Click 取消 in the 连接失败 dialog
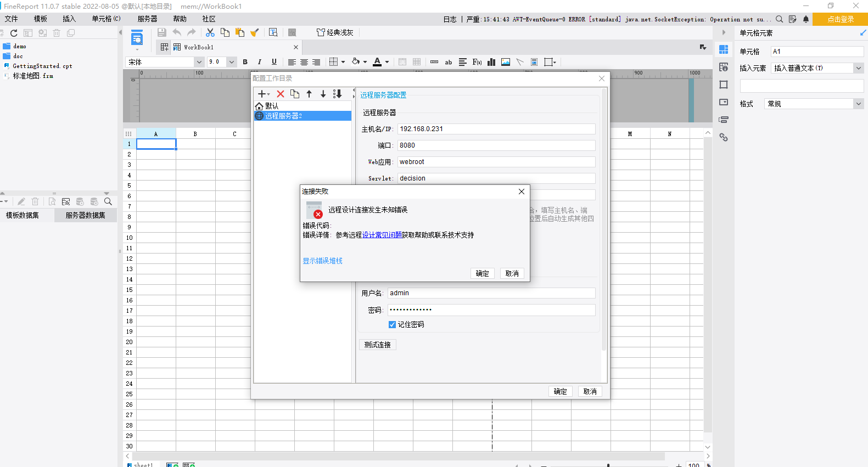The width and height of the screenshot is (868, 467). point(512,273)
